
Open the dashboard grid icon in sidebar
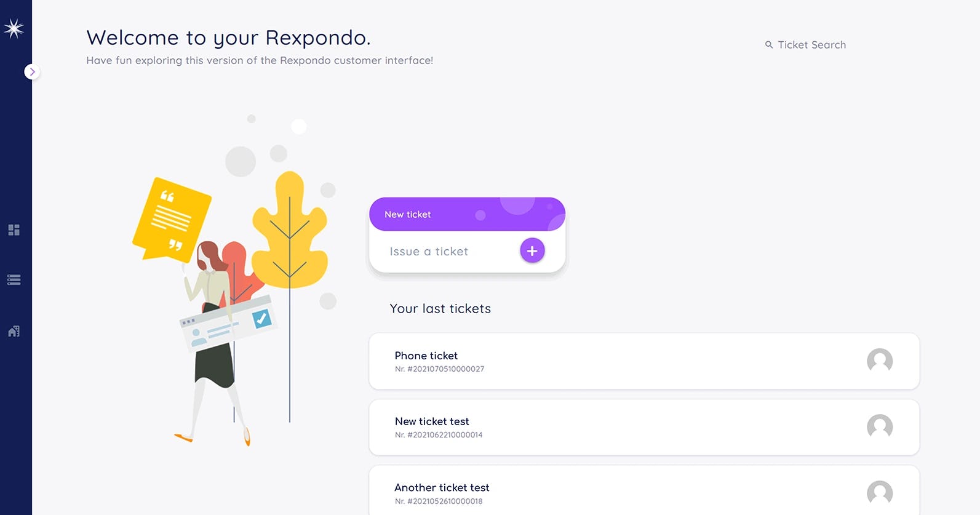click(14, 230)
